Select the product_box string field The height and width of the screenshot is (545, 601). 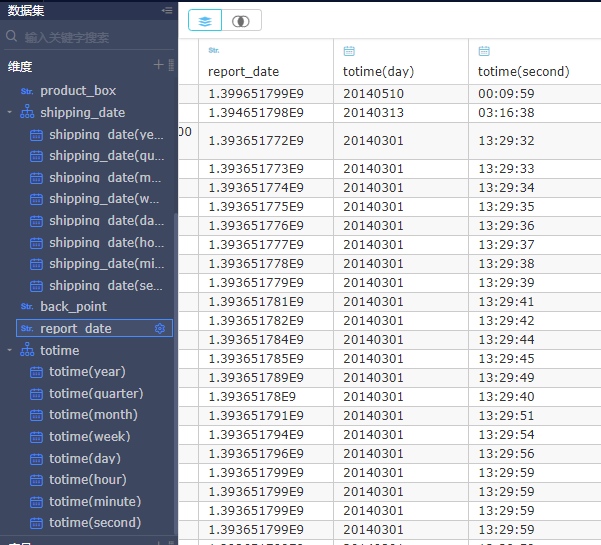tap(78, 91)
